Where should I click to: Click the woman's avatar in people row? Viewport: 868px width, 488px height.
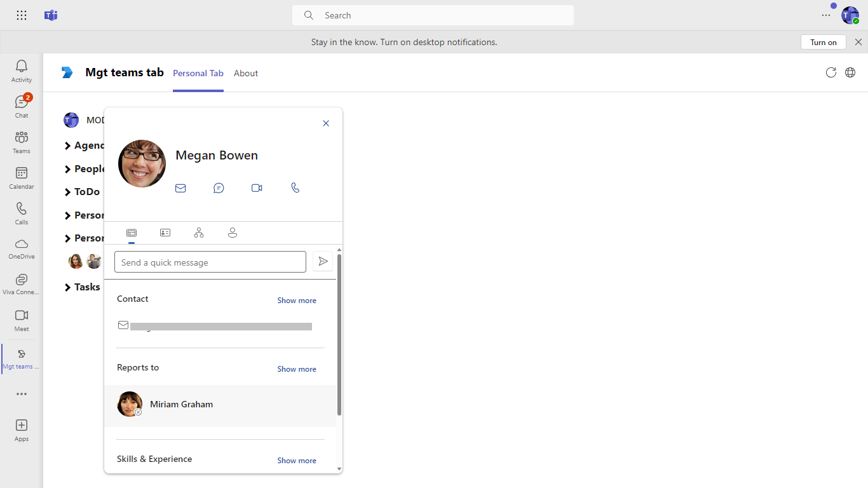(x=76, y=261)
